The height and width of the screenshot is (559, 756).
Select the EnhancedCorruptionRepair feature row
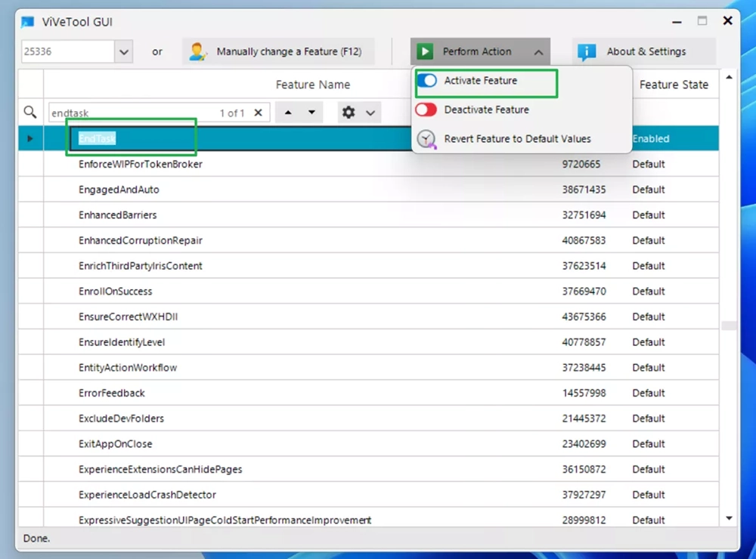141,240
